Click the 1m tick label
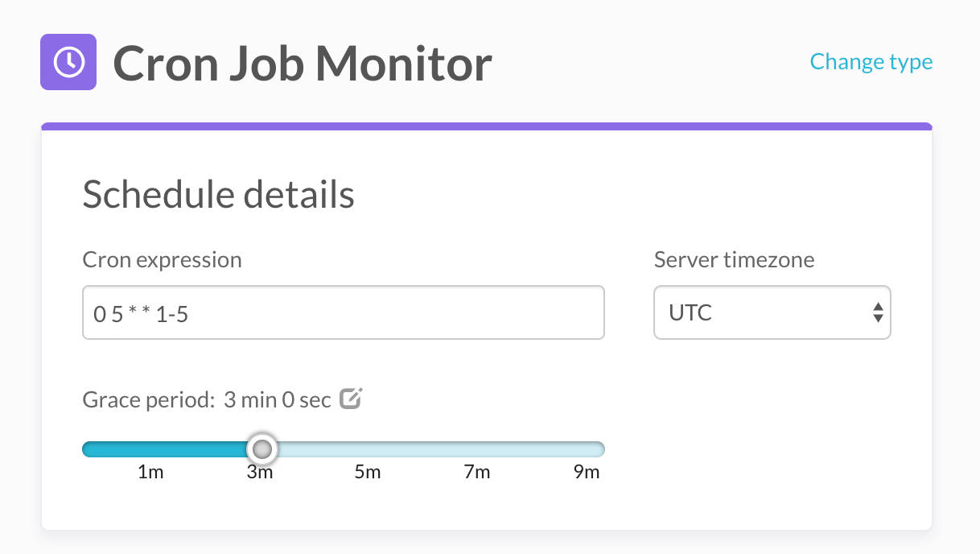The image size is (980, 554). 152,472
